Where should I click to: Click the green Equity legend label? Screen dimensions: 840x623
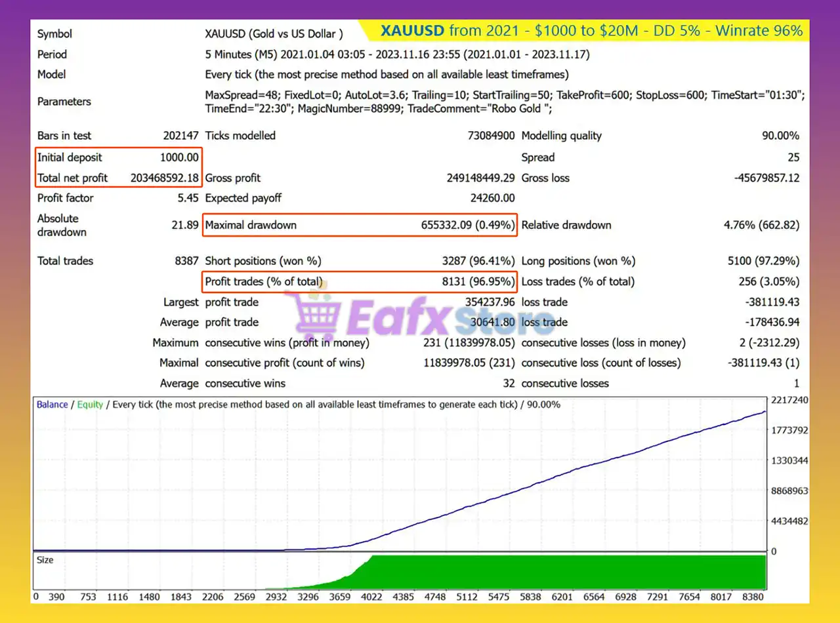tap(90, 405)
